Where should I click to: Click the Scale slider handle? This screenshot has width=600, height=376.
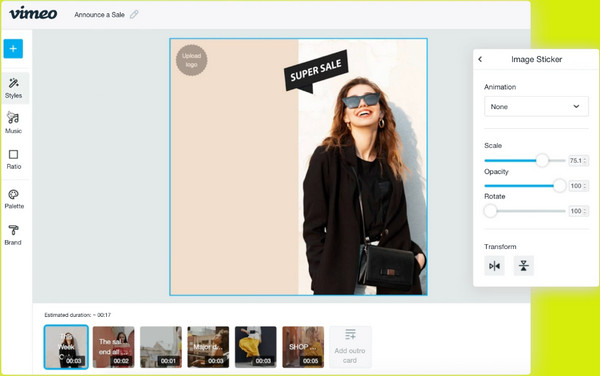tap(542, 160)
